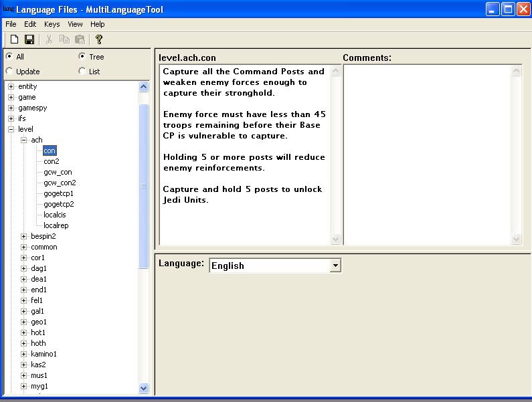The image size is (532, 402).
Task: Click the 'Holding 5 or more posts' paragraph
Action: 244,162
